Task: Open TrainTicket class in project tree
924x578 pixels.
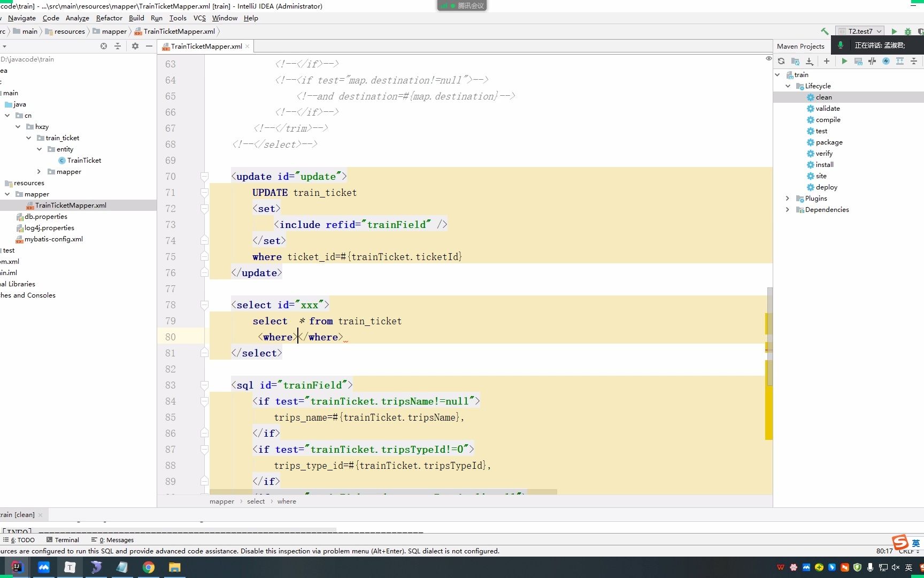Action: pos(80,161)
